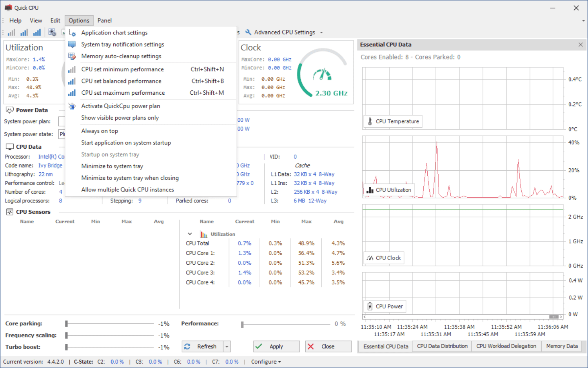This screenshot has height=368, width=588.
Task: Toggle Minimize to system tray when closing
Action: click(151, 178)
